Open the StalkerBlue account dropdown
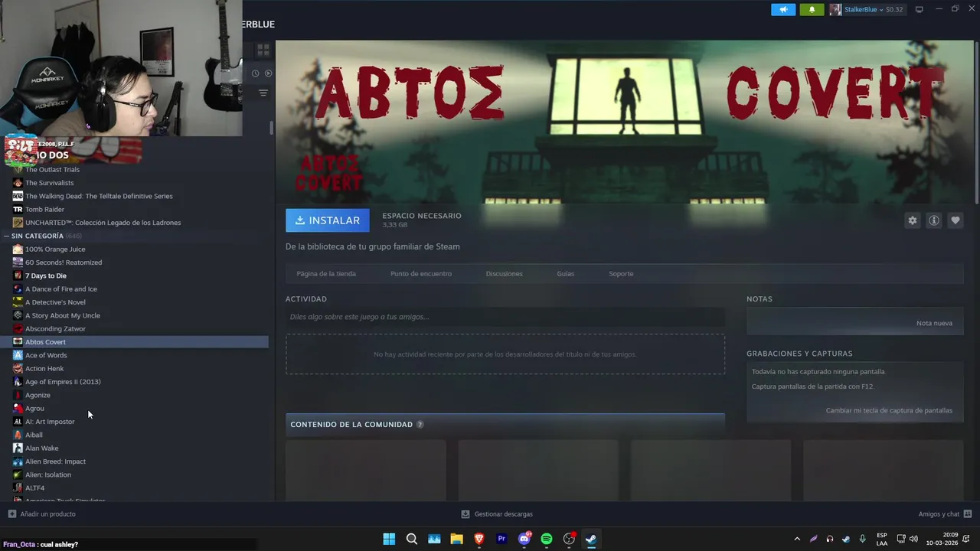Screen dimensions: 980x551 point(867,10)
